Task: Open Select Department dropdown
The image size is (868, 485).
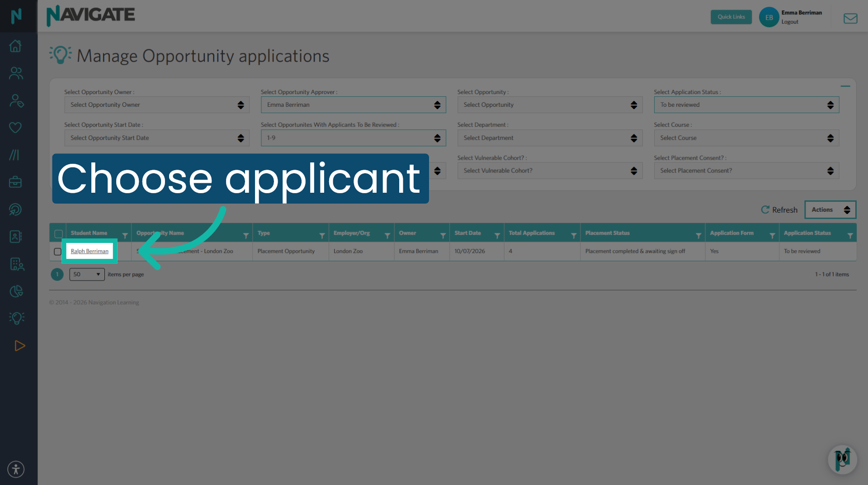Action: click(550, 138)
